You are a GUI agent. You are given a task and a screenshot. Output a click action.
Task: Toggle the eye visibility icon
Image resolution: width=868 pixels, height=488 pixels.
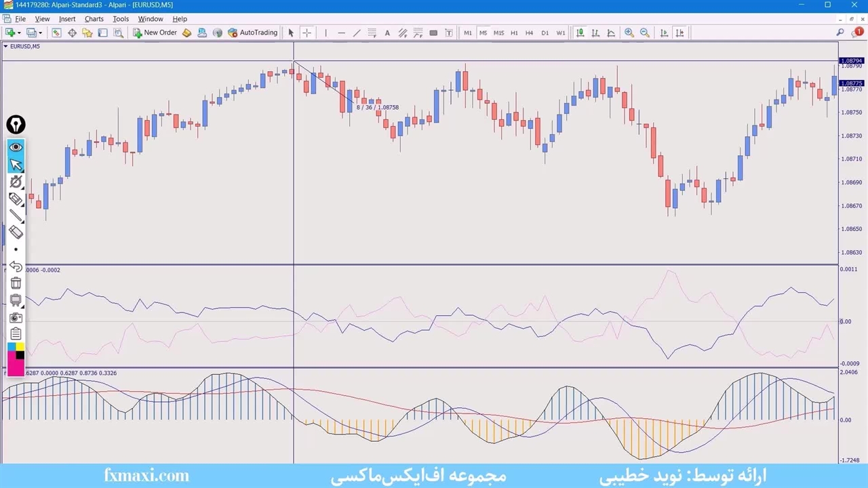[x=16, y=147]
